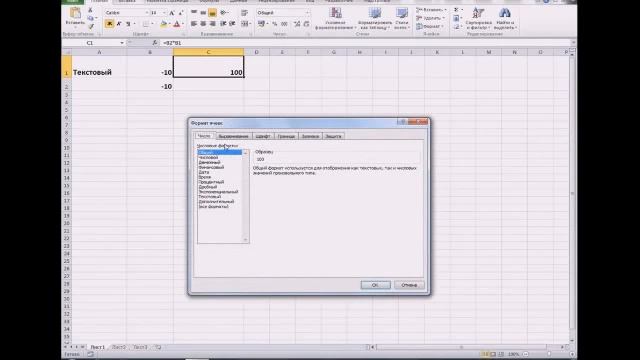Switch to the Граница dialog tab

[286, 136]
